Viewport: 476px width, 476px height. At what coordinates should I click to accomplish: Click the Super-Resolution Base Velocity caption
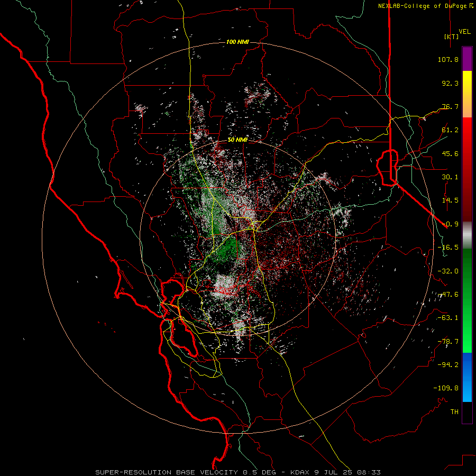(237, 472)
